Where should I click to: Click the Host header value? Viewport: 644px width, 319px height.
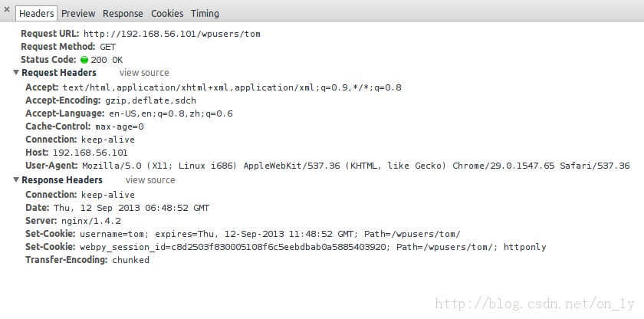[x=90, y=153]
